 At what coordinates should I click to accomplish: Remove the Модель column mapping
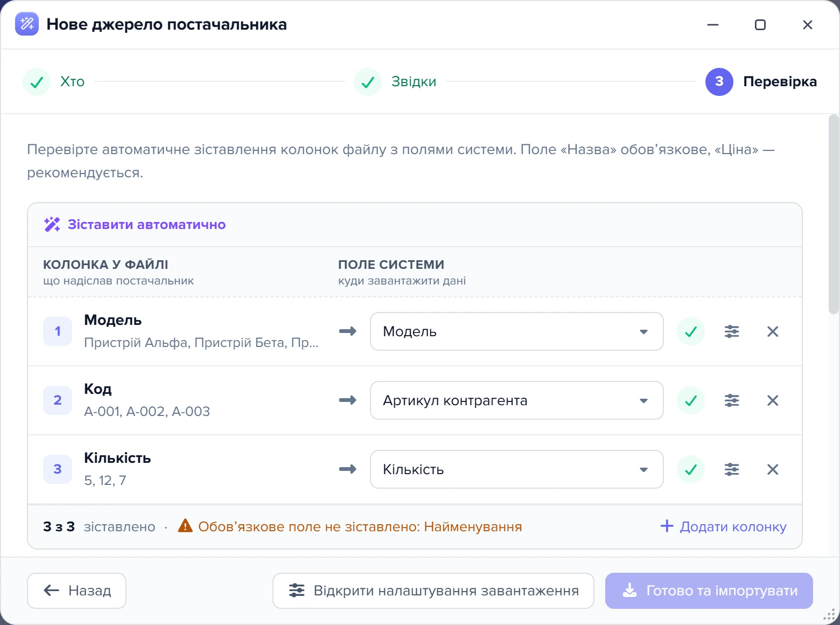(773, 331)
